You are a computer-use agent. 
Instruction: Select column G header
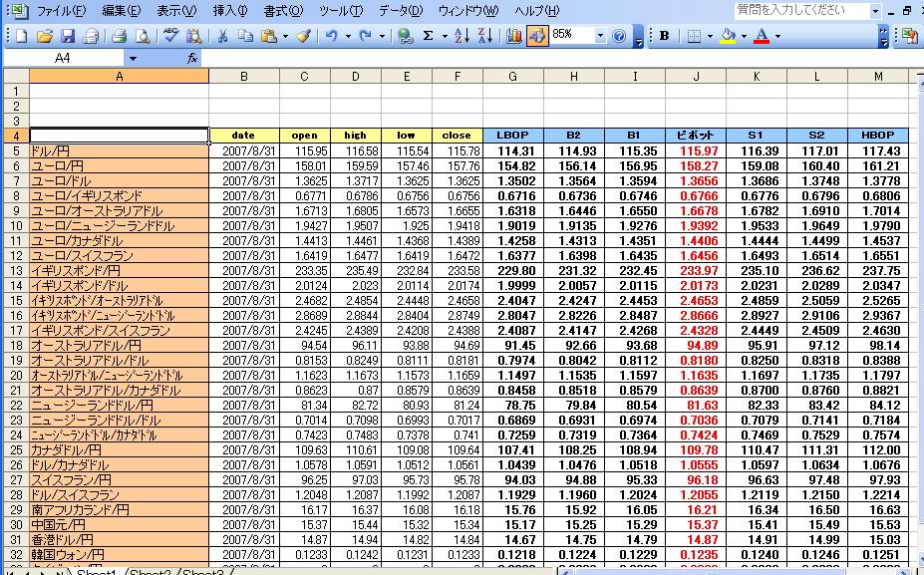(x=512, y=77)
